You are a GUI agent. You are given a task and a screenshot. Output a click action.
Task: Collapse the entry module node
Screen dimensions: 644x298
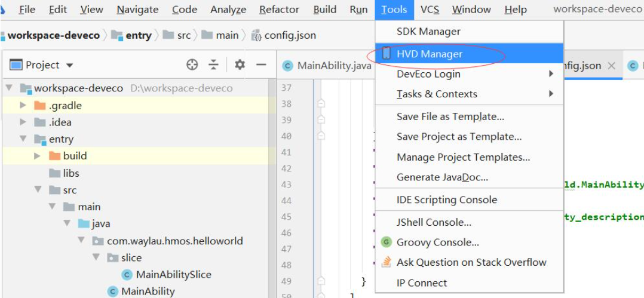(x=23, y=139)
